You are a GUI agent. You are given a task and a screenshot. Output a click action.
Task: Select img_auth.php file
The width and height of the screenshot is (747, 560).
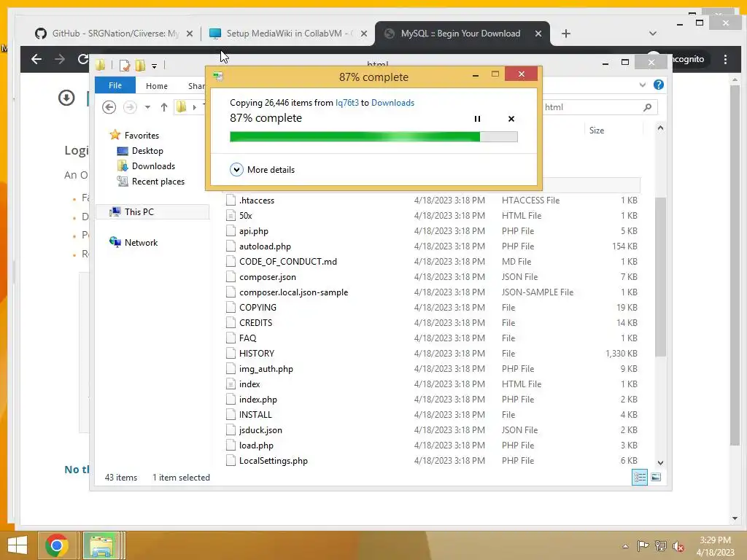[266, 368]
